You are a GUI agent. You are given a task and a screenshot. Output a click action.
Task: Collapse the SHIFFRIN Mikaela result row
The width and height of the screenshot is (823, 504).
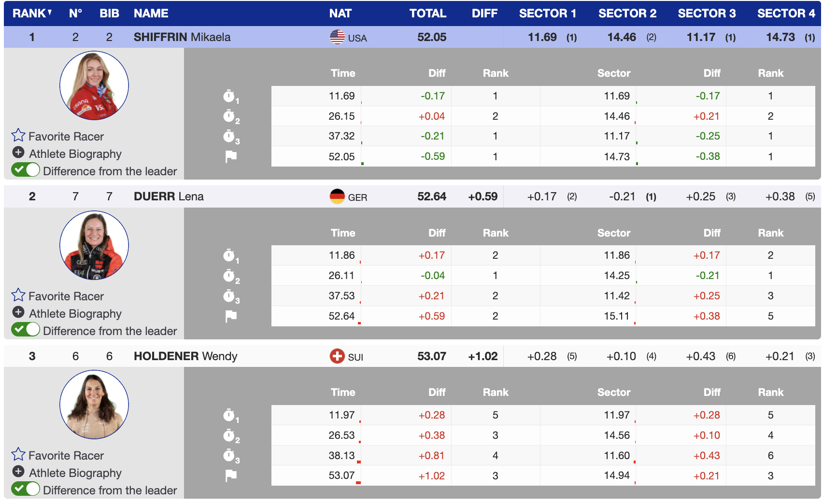point(182,37)
